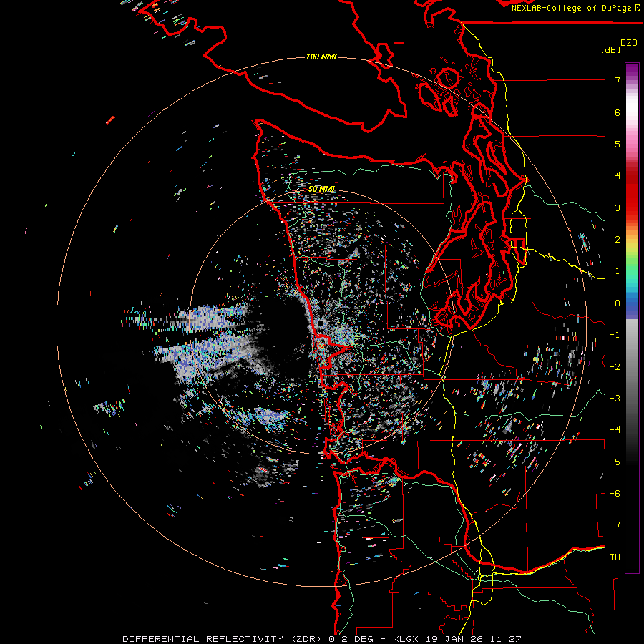Click the -2 value on color scale
This screenshot has width=644, height=644.
(x=615, y=367)
